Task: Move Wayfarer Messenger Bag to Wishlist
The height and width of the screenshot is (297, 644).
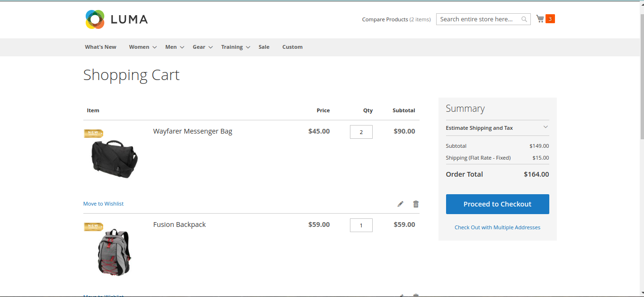Action: point(103,204)
